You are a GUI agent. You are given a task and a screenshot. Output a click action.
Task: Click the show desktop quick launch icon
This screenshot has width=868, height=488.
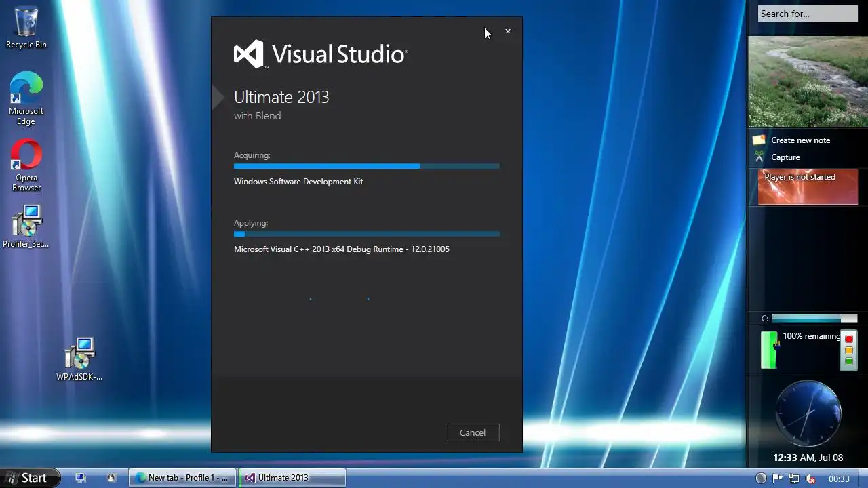(x=81, y=478)
